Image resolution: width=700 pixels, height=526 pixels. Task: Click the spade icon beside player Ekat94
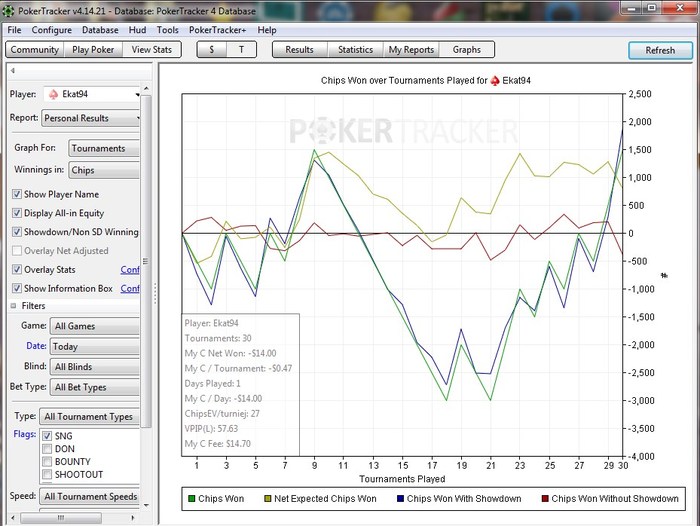pos(54,94)
